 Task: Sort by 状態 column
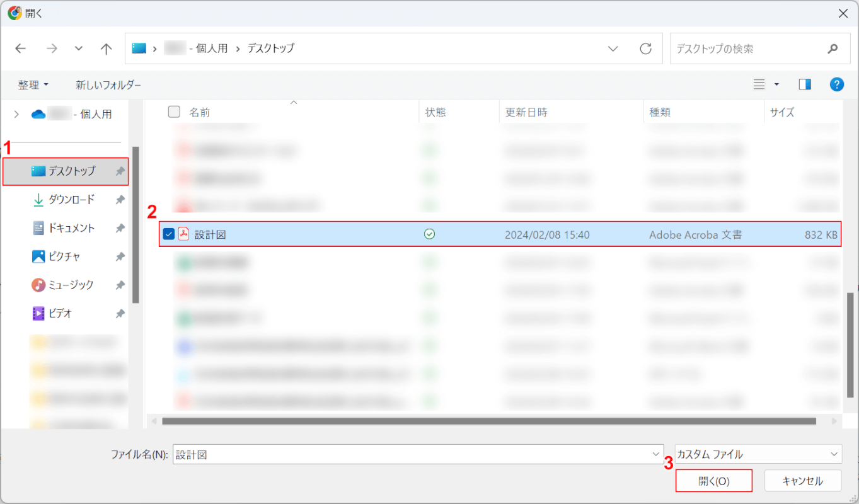[x=435, y=112]
